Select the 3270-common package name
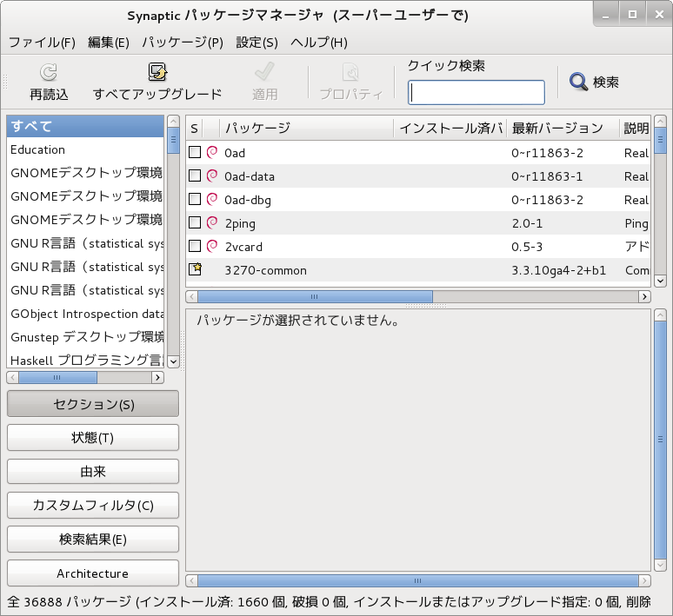The image size is (673, 616). point(266,271)
